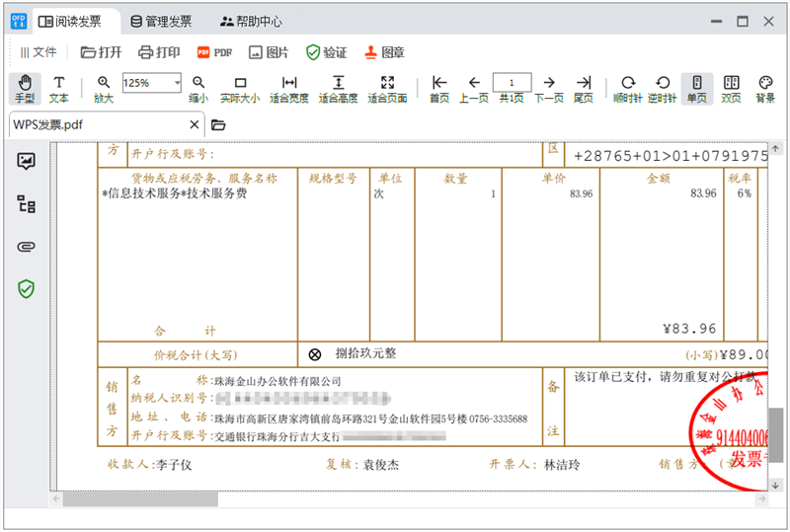Go to previous page 上一页
The image size is (790, 532).
[x=474, y=89]
